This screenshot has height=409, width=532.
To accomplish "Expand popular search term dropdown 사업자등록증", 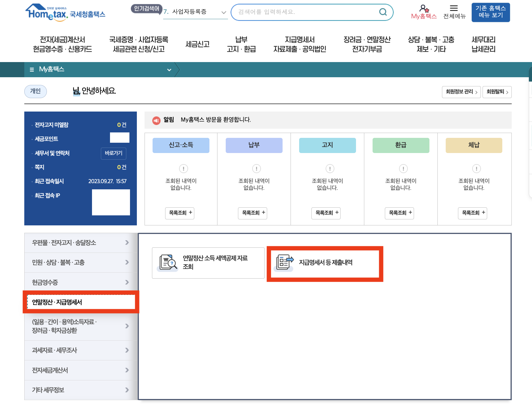I will pos(224,12).
